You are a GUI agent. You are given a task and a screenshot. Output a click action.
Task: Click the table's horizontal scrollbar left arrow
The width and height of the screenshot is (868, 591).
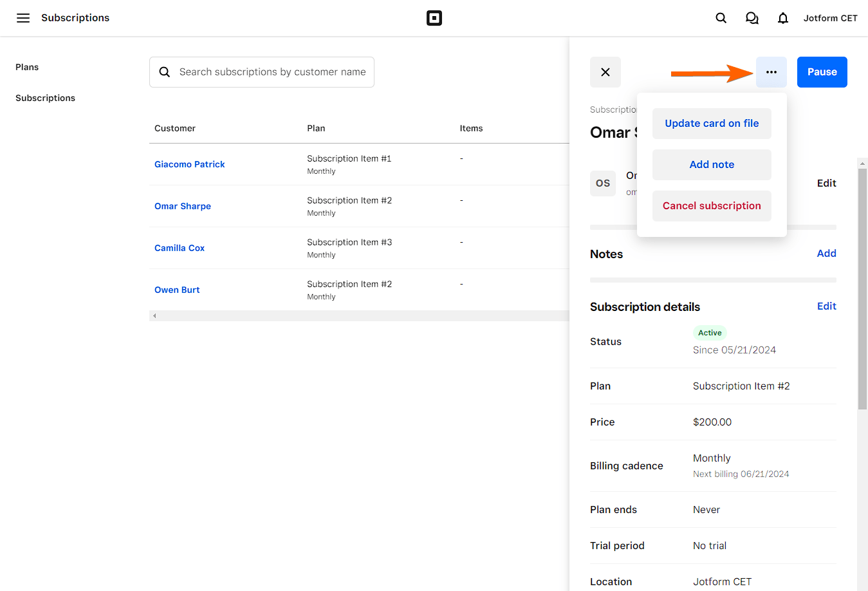(x=154, y=315)
